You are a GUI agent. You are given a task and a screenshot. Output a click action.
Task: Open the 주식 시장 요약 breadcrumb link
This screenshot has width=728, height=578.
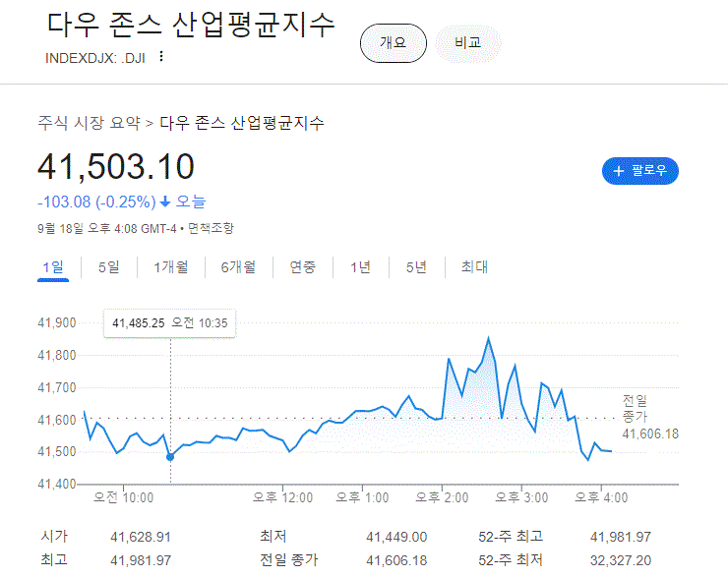[x=89, y=123]
